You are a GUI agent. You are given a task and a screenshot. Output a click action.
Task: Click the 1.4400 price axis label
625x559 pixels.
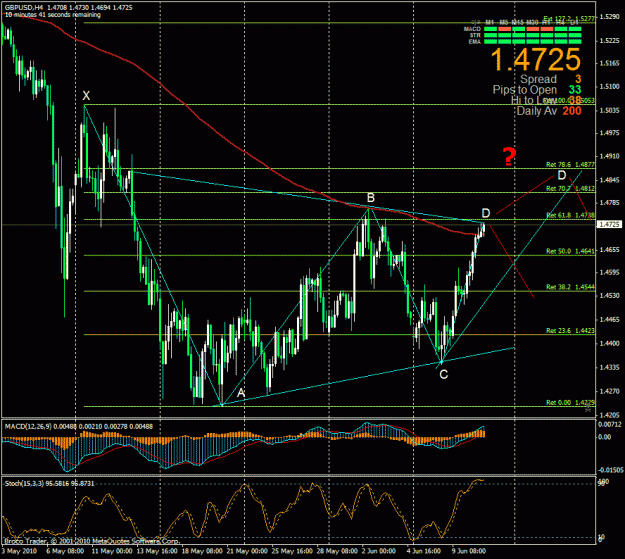pos(610,343)
